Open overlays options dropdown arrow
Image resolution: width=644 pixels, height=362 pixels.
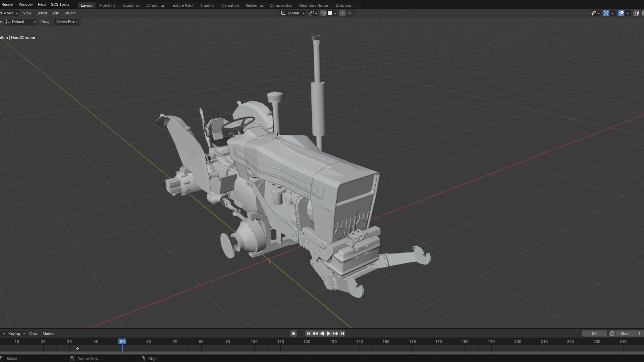[628, 13]
